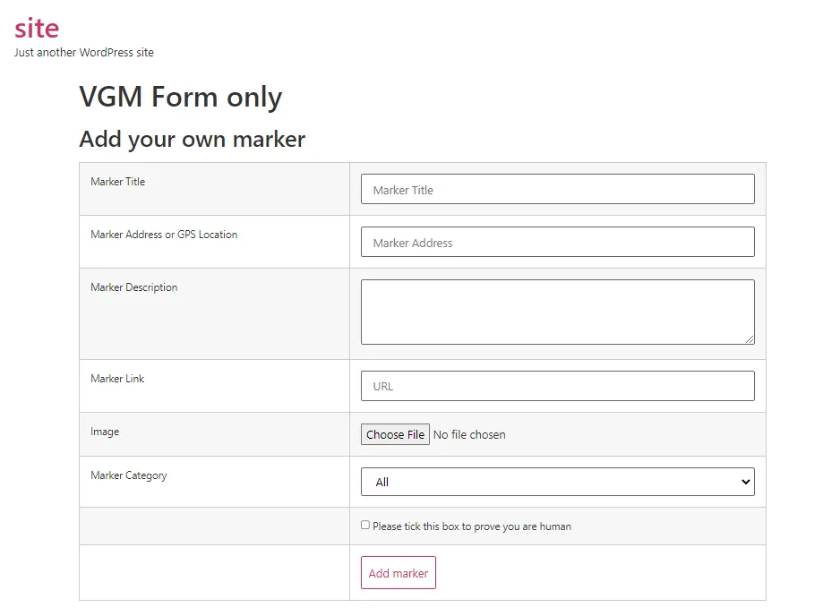The height and width of the screenshot is (616, 840).
Task: Click the Choose File button
Action: click(x=395, y=434)
